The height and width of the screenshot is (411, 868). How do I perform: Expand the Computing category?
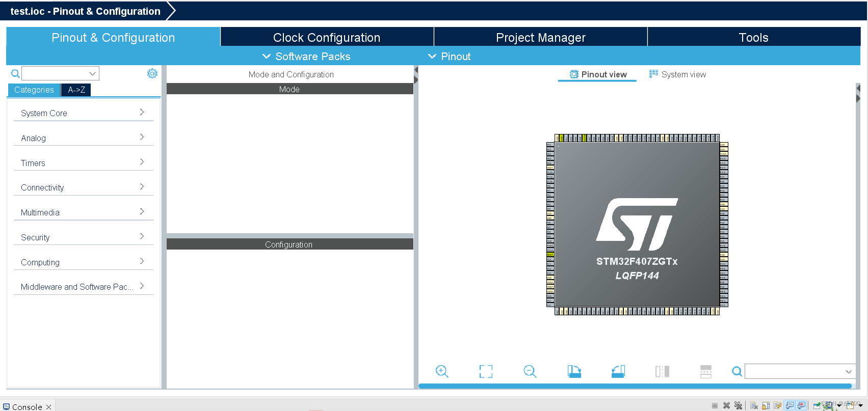[x=84, y=262]
